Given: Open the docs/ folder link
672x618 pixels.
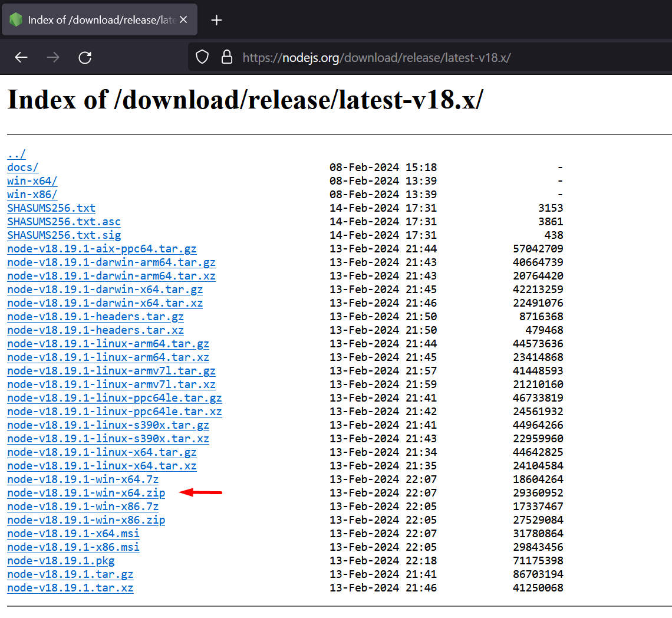Looking at the screenshot, I should click(22, 167).
